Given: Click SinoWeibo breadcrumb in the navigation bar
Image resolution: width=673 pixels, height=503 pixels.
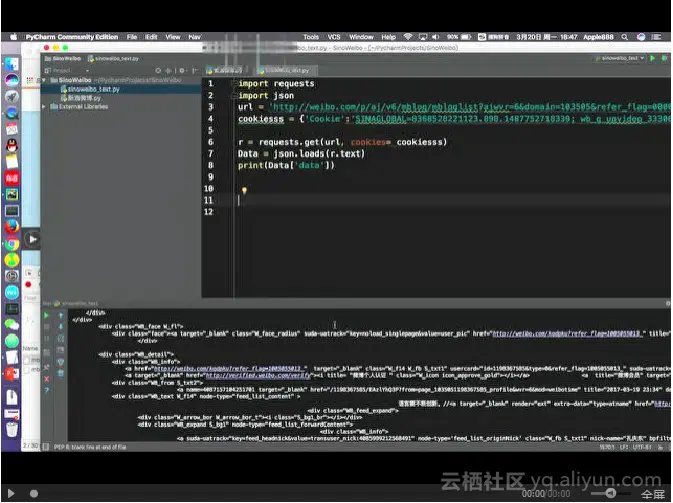Looking at the screenshot, I should pyautogui.click(x=63, y=58).
